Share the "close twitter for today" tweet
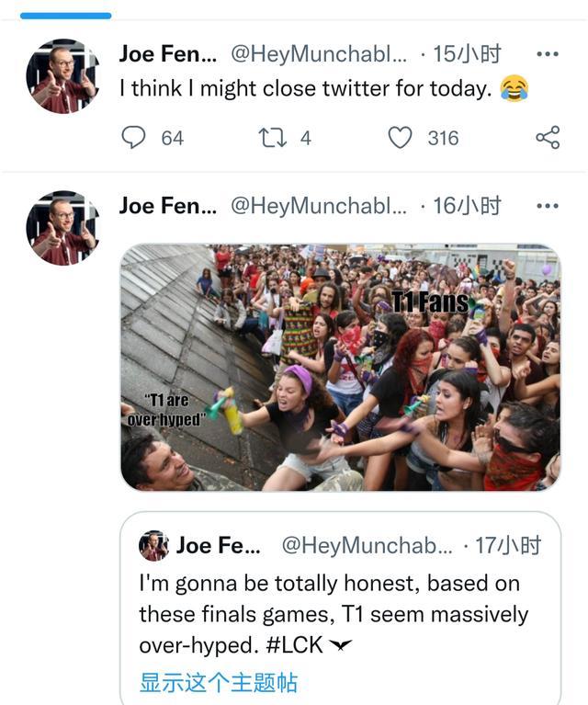Viewport: 588px width, 705px height. pyautogui.click(x=548, y=138)
